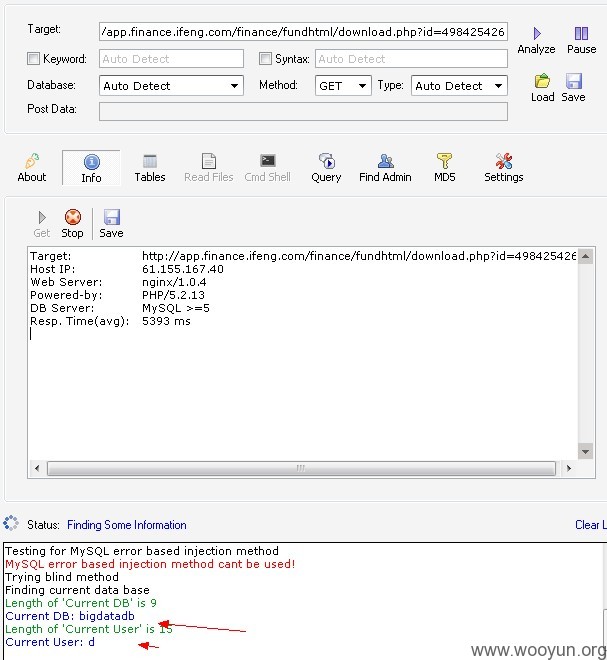Open the Read Files section
Screen dimensions: 607x660
point(209,168)
